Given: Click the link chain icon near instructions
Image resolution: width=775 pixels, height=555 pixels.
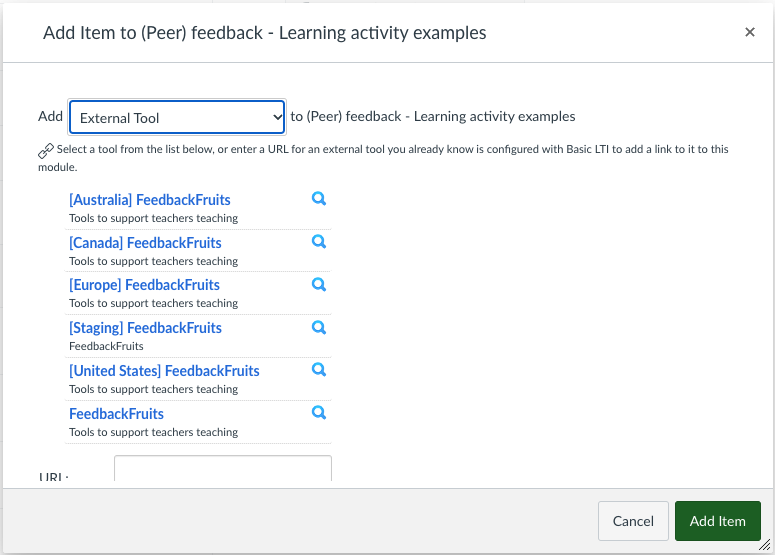Looking at the screenshot, I should (x=46, y=150).
